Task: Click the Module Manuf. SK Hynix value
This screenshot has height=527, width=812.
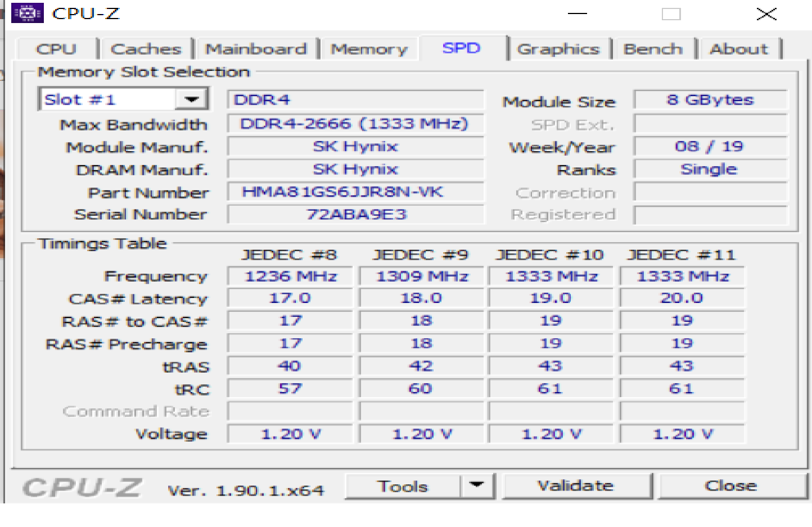Action: 355,147
